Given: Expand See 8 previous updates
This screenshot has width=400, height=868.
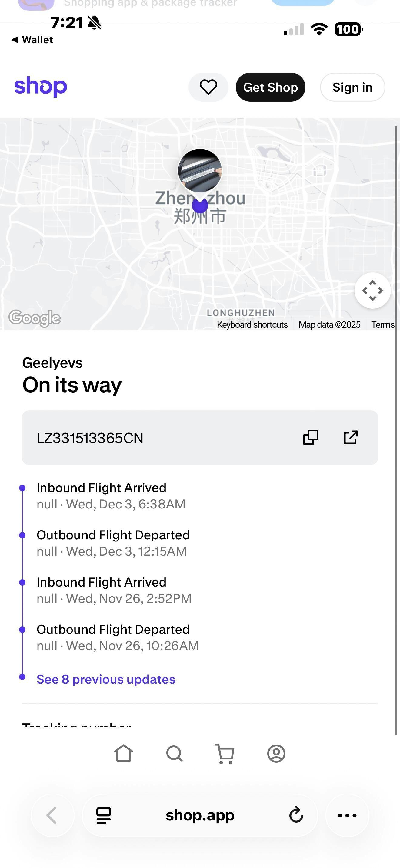Looking at the screenshot, I should coord(106,679).
